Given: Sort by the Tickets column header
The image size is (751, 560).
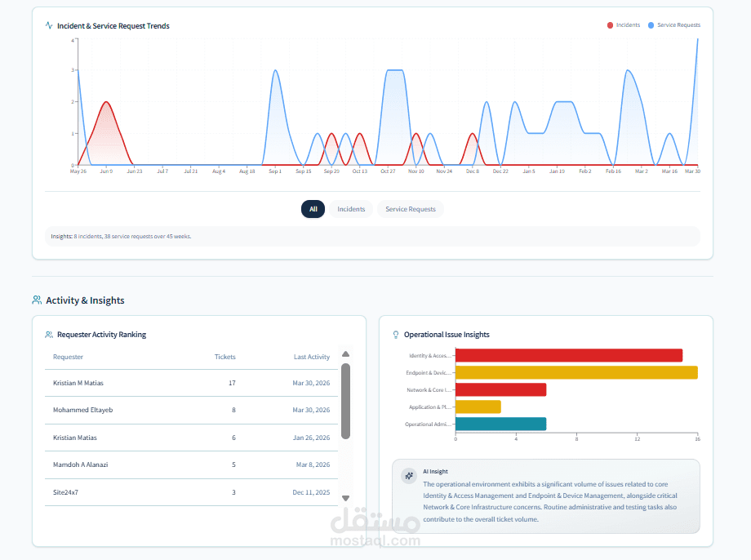Looking at the screenshot, I should pyautogui.click(x=225, y=357).
